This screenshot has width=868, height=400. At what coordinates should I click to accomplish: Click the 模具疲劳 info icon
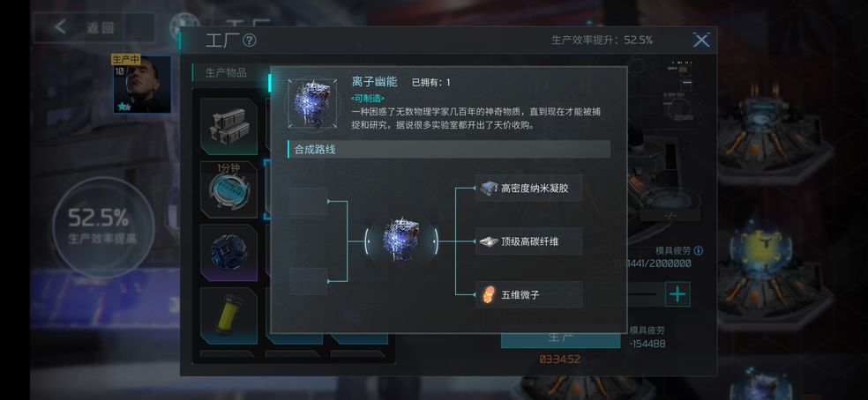click(699, 250)
